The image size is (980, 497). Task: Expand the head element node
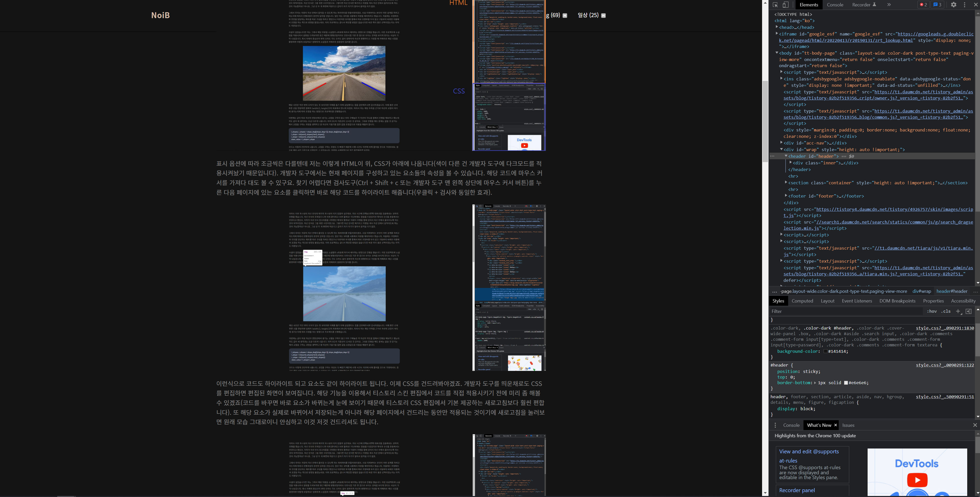coord(777,27)
